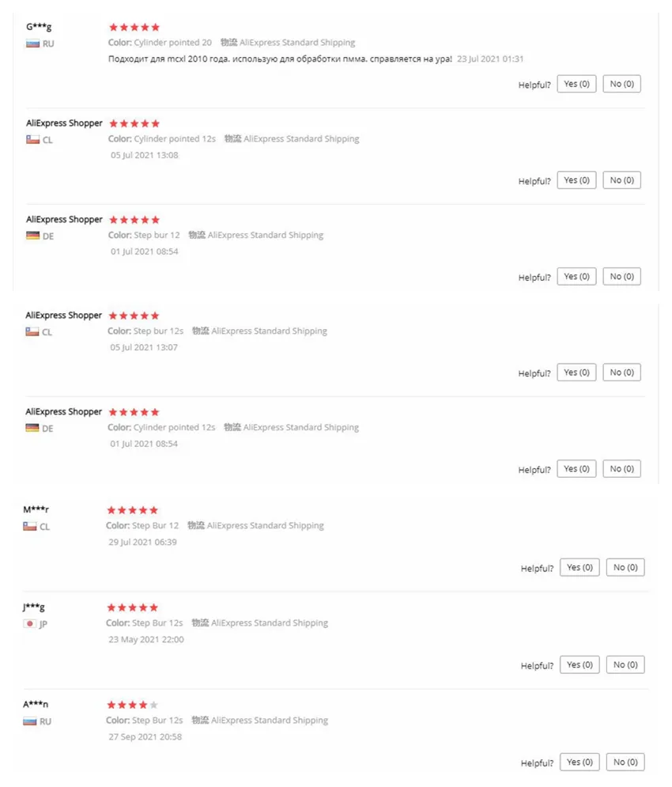Vote Yes on 05 Jul 13:08 review
The image size is (672, 787).
pyautogui.click(x=576, y=180)
